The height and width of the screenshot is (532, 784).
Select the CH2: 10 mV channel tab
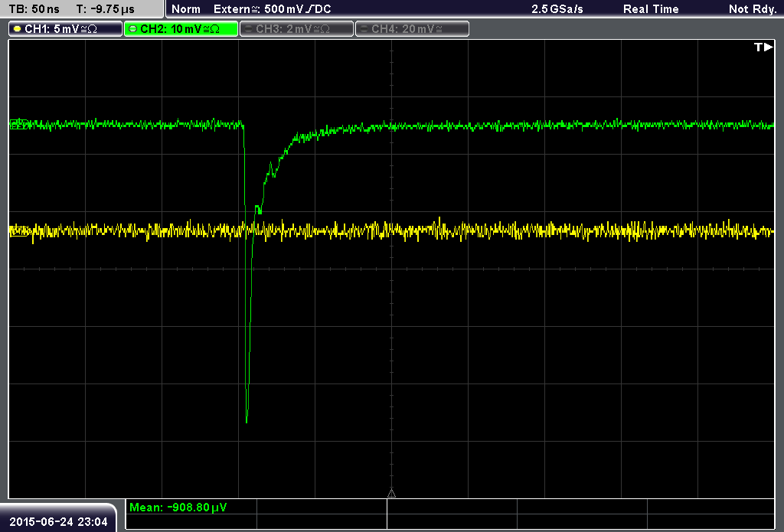[x=181, y=29]
